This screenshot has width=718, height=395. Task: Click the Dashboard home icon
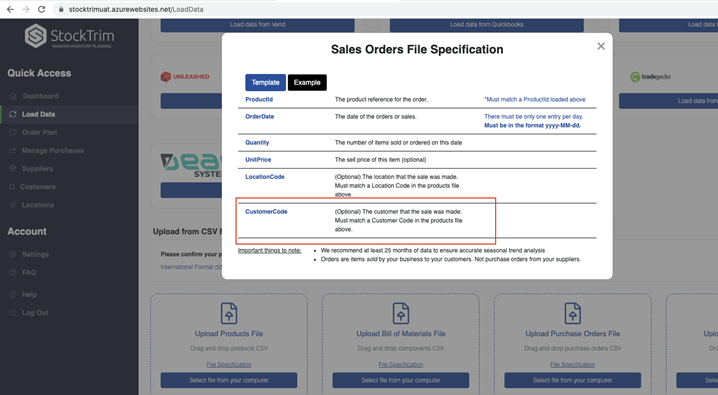tap(13, 96)
